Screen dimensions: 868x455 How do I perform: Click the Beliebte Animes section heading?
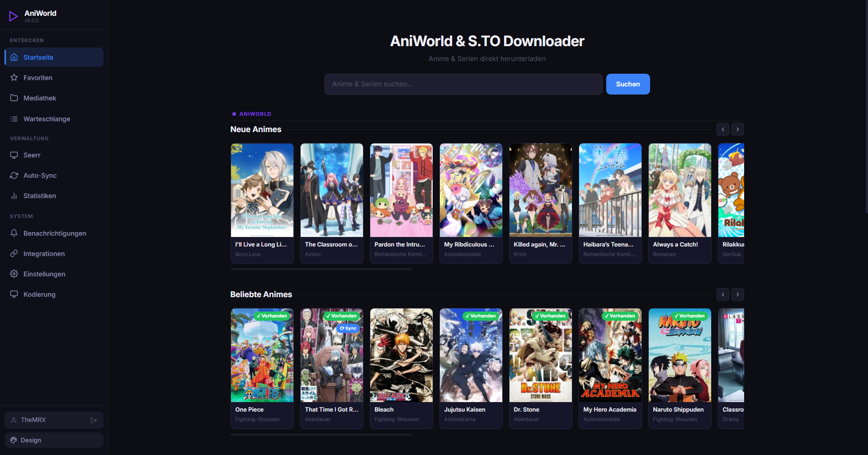(261, 294)
